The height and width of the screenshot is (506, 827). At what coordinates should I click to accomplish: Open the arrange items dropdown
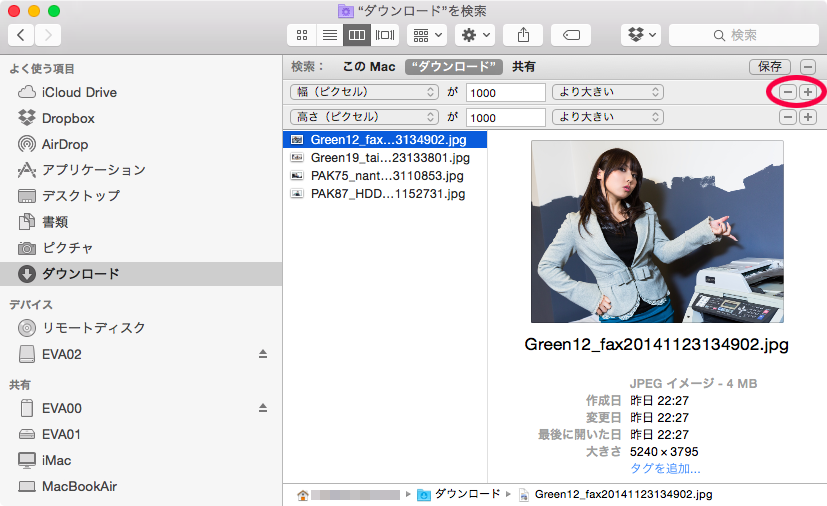427,35
